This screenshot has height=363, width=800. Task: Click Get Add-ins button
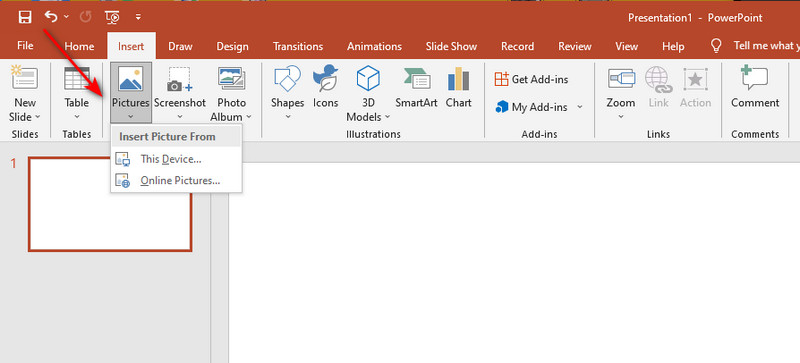click(531, 79)
